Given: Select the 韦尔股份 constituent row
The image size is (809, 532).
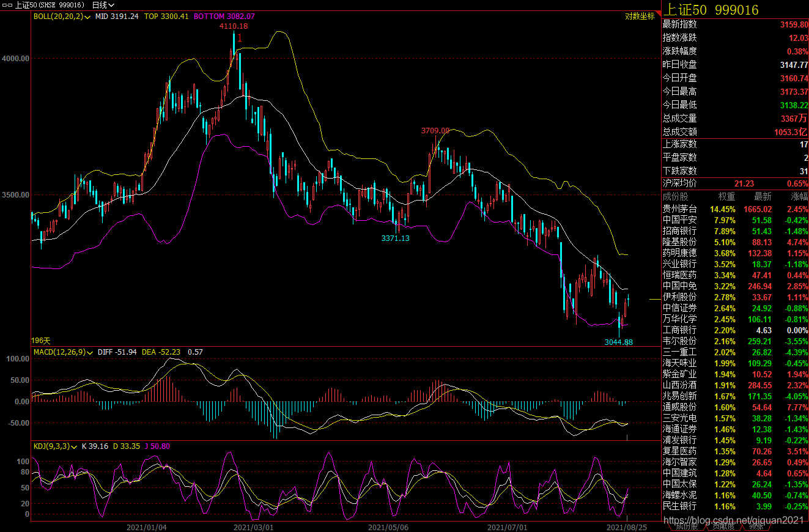Looking at the screenshot, I should (735, 341).
